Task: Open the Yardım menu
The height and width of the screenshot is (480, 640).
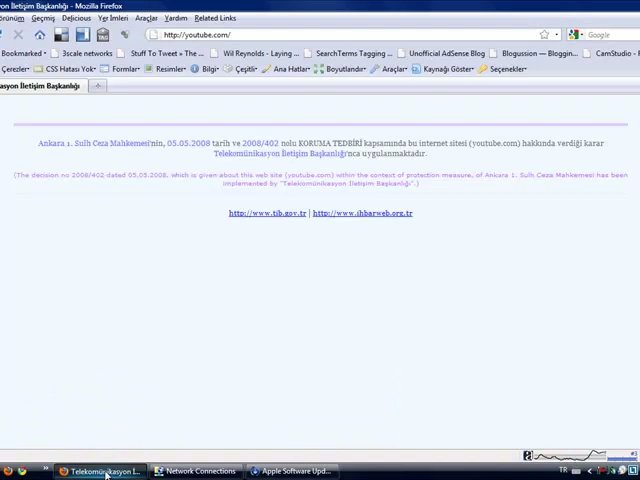Action: pyautogui.click(x=176, y=18)
